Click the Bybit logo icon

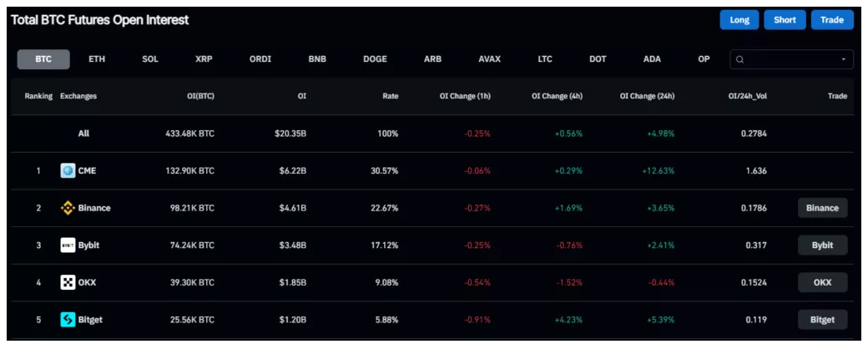tap(68, 245)
